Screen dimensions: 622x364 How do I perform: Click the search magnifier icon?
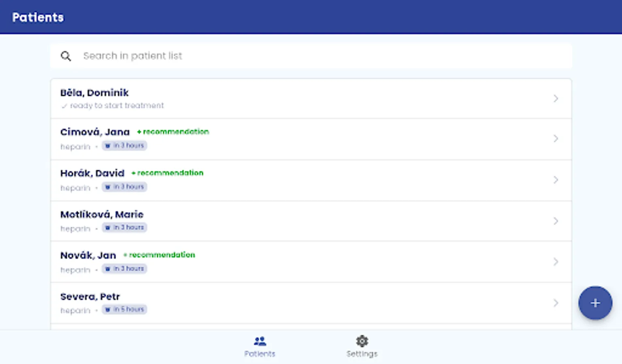66,56
